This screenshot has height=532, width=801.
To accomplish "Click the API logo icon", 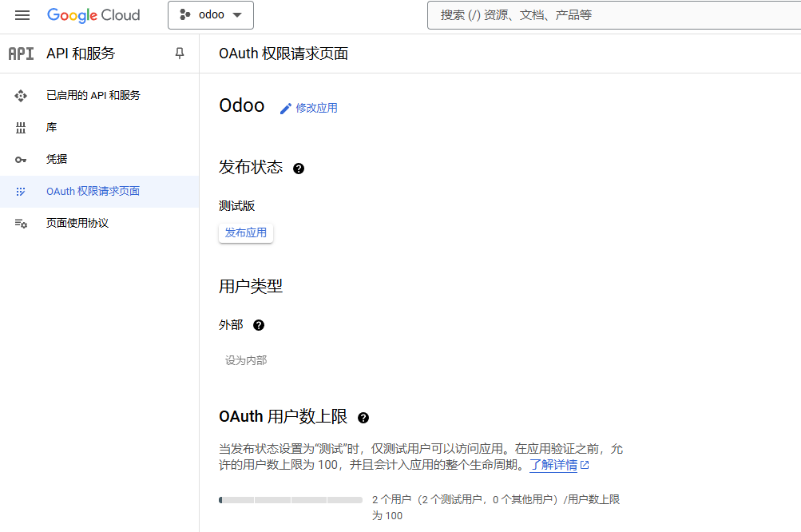I will 21,54.
